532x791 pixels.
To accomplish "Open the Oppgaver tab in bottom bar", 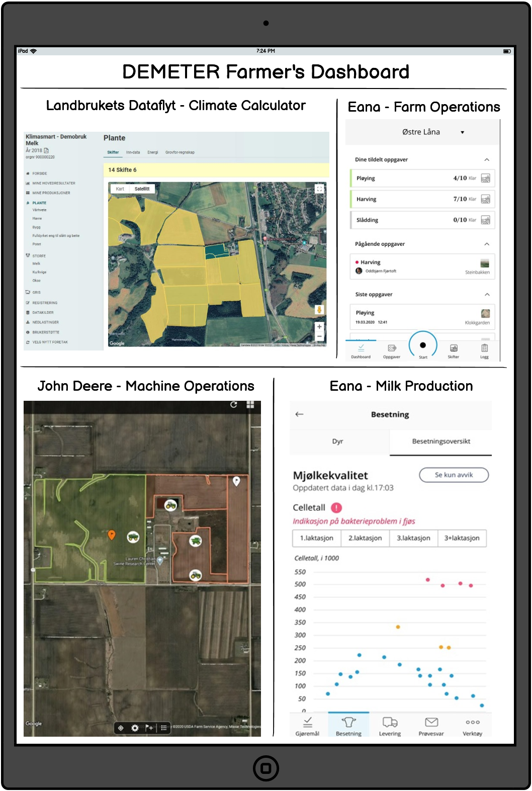I will coord(392,351).
